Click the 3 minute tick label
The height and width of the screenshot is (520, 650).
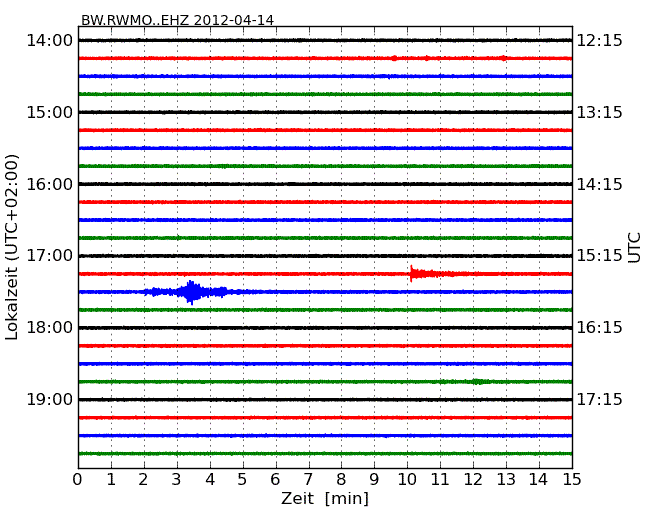(x=177, y=479)
